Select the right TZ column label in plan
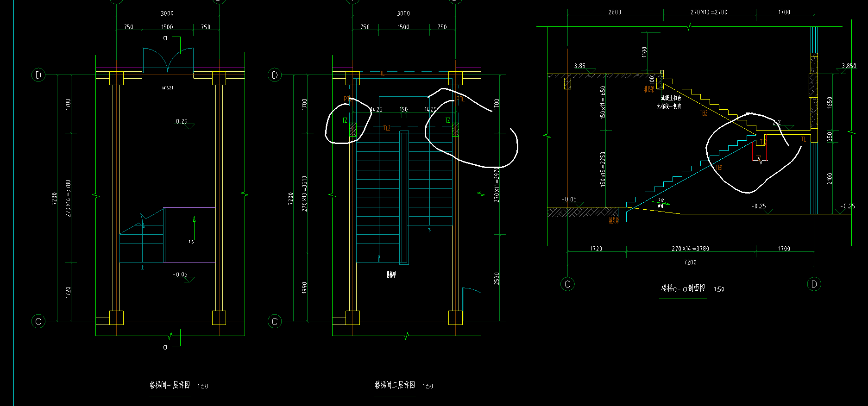Screen dimensions: 868x406 click(x=447, y=120)
